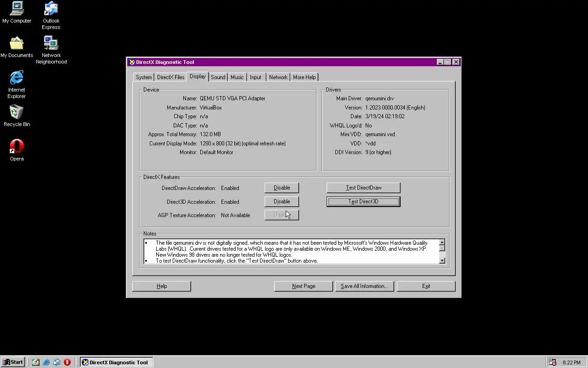Viewport: 588px width, 368px height.
Task: Click the Exit button
Action: (426, 286)
